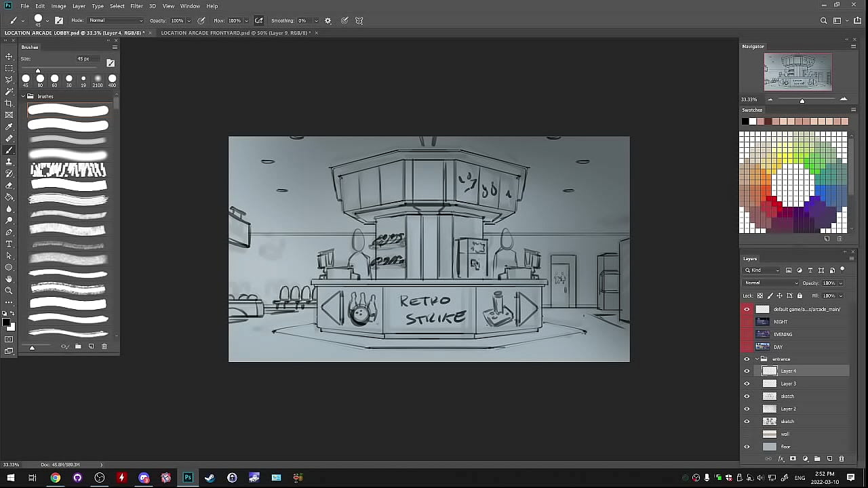Open the Filter menu

(136, 6)
